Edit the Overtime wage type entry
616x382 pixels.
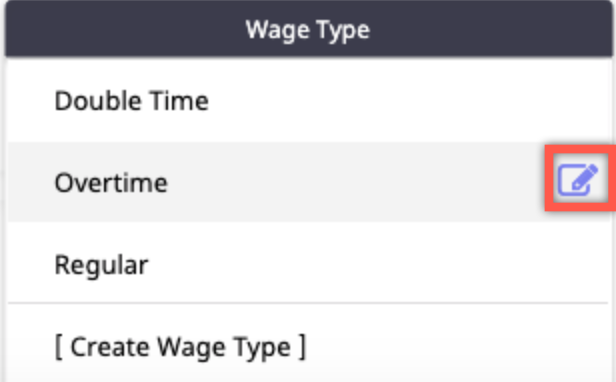(578, 180)
